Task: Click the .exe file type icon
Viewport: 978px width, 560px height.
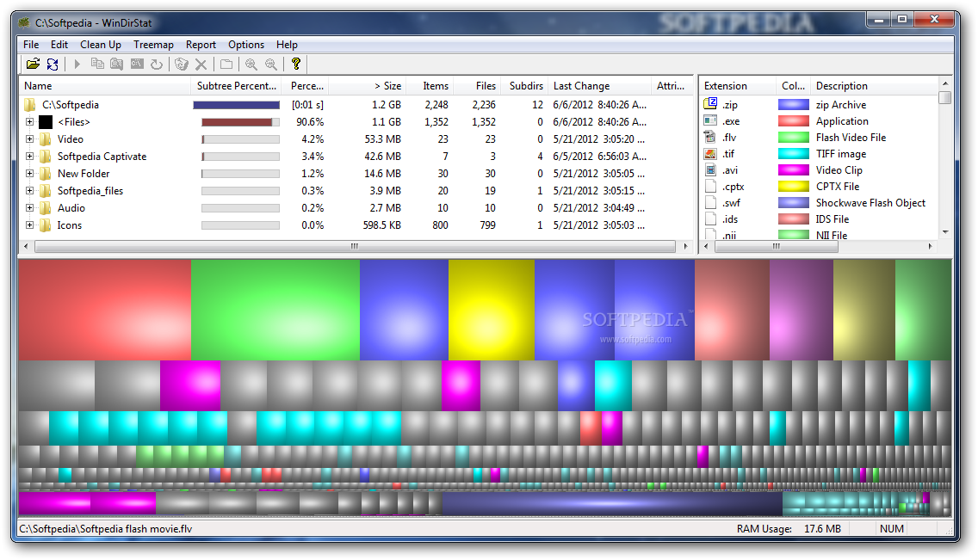Action: [x=710, y=120]
